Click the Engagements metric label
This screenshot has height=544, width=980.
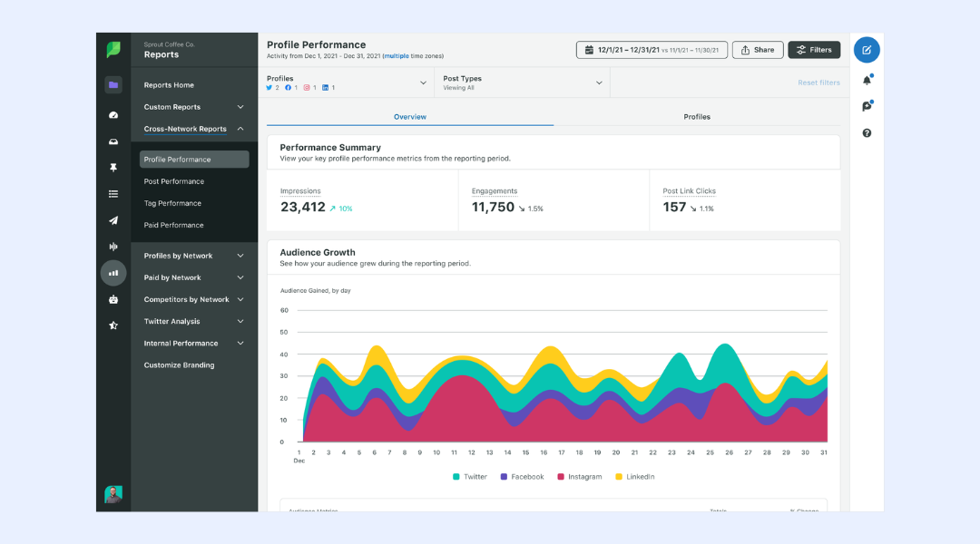(x=495, y=191)
